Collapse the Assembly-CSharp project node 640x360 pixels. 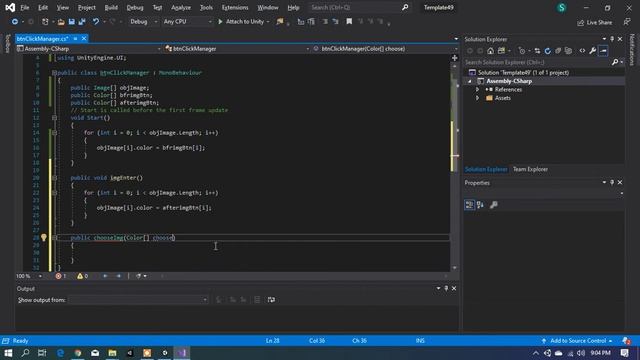(x=469, y=81)
